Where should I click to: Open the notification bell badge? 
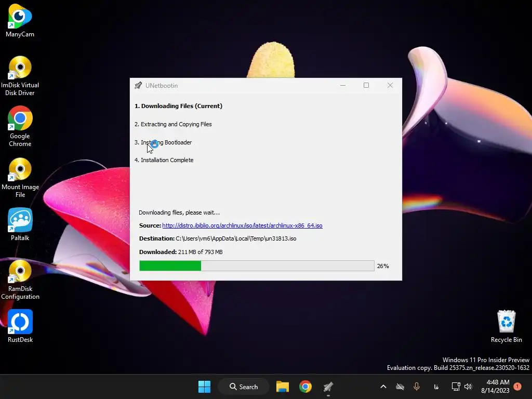pos(517,387)
